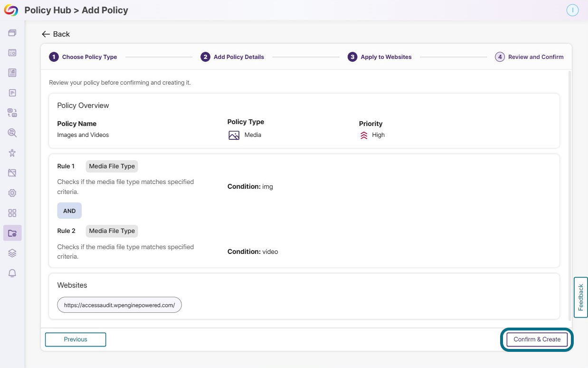588x368 pixels.
Task: Click the 'Condition: video' text
Action: pos(253,252)
